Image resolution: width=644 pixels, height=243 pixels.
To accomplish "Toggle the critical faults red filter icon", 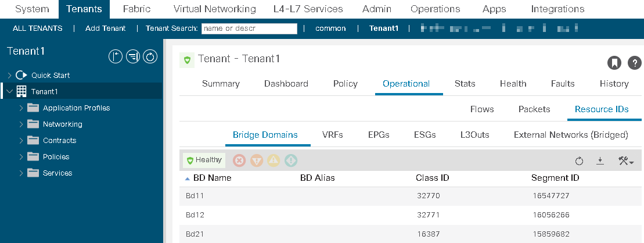I will click(x=239, y=160).
